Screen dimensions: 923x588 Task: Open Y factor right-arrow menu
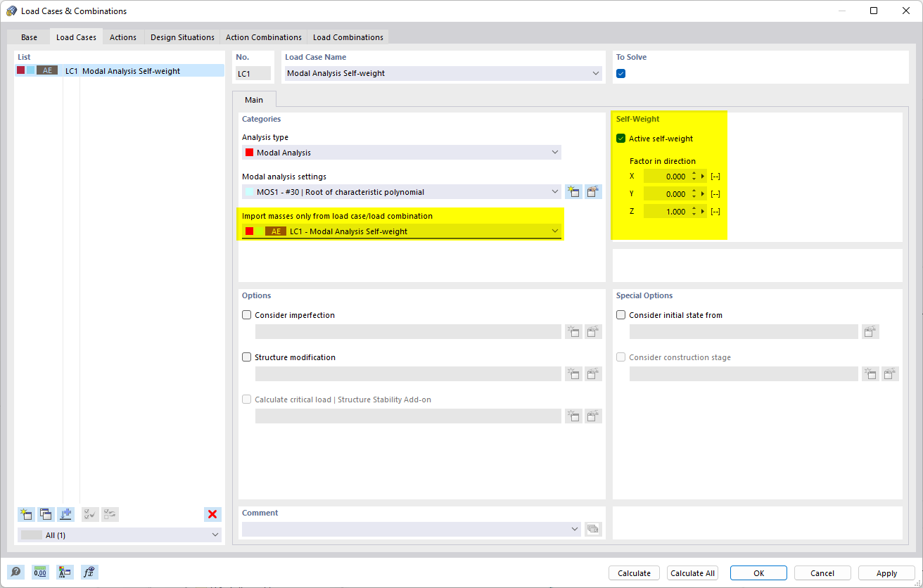click(x=703, y=194)
